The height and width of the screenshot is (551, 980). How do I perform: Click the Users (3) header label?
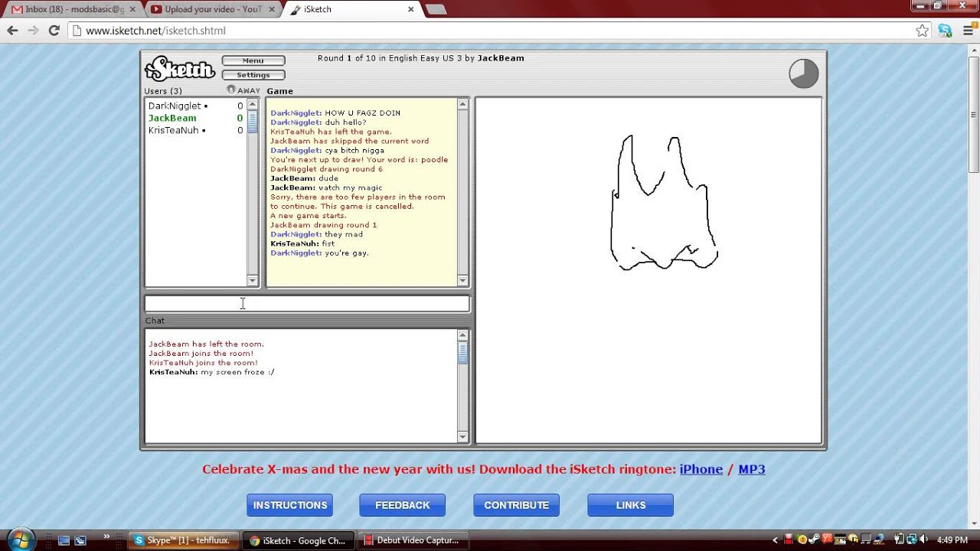[163, 91]
